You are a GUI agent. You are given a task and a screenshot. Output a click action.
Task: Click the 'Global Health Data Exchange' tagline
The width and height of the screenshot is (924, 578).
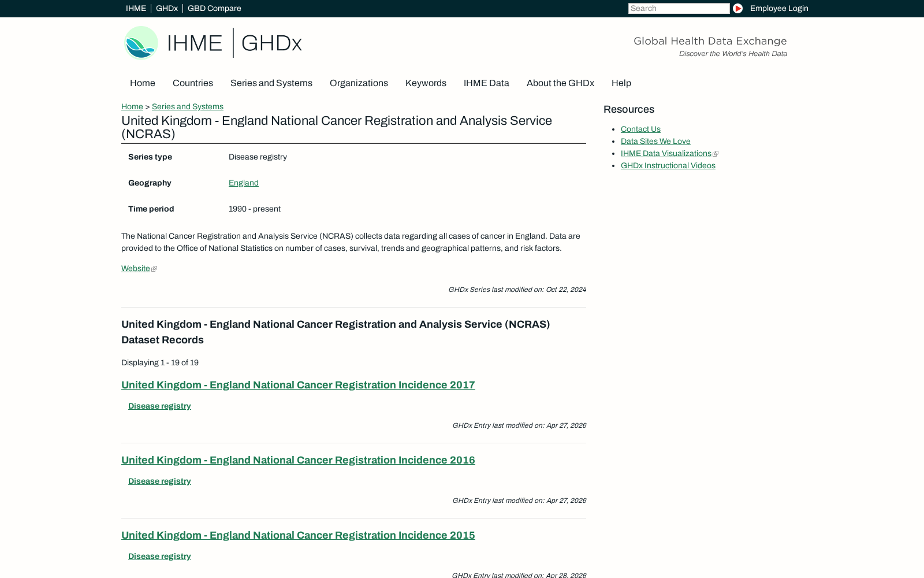pyautogui.click(x=710, y=41)
